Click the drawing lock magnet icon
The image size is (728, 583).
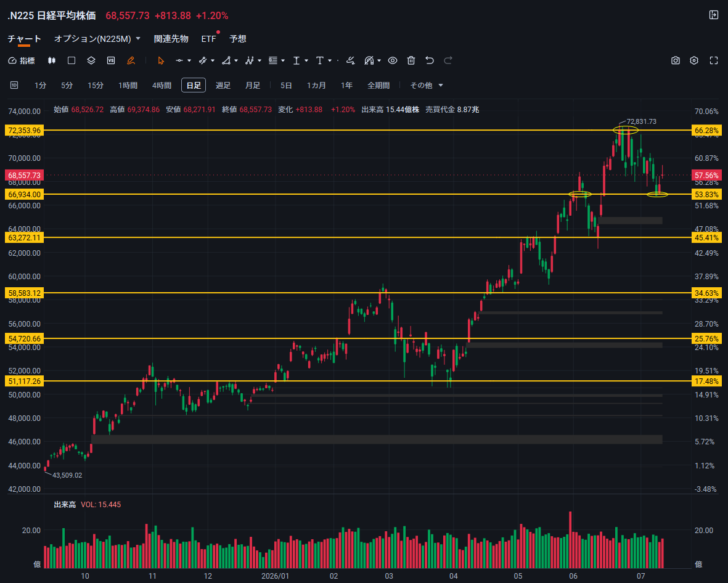(x=369, y=60)
